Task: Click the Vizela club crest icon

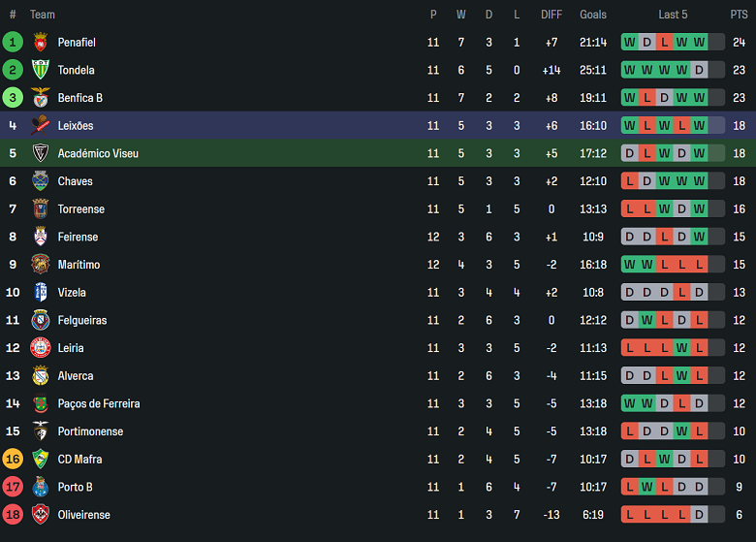Action: click(x=41, y=292)
